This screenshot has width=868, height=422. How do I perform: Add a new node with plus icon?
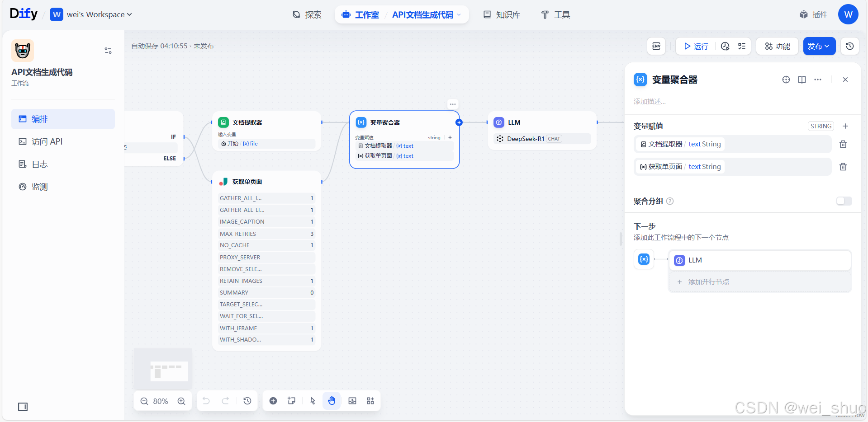click(x=273, y=401)
